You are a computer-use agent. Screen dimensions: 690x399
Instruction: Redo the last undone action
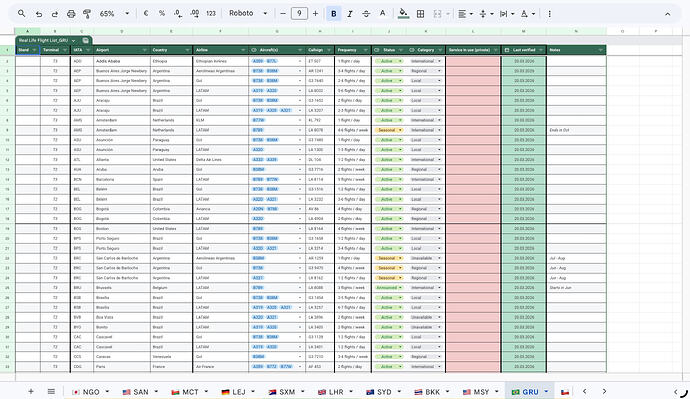point(55,14)
